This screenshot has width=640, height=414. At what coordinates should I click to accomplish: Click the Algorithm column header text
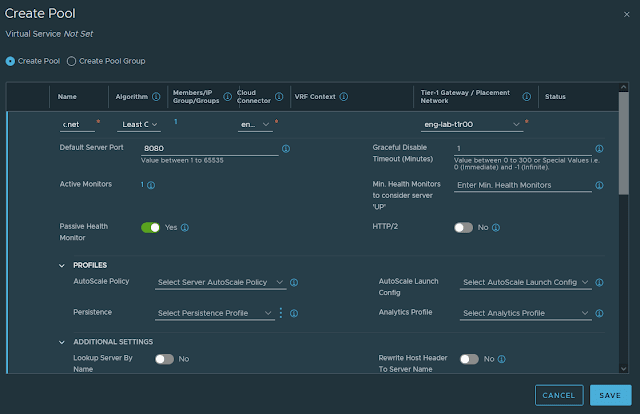(131, 97)
